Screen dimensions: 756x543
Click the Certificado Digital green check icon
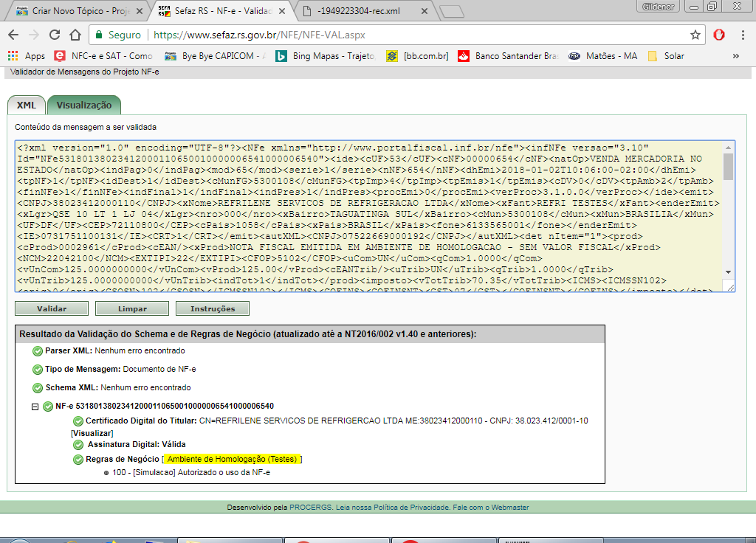[x=78, y=421]
